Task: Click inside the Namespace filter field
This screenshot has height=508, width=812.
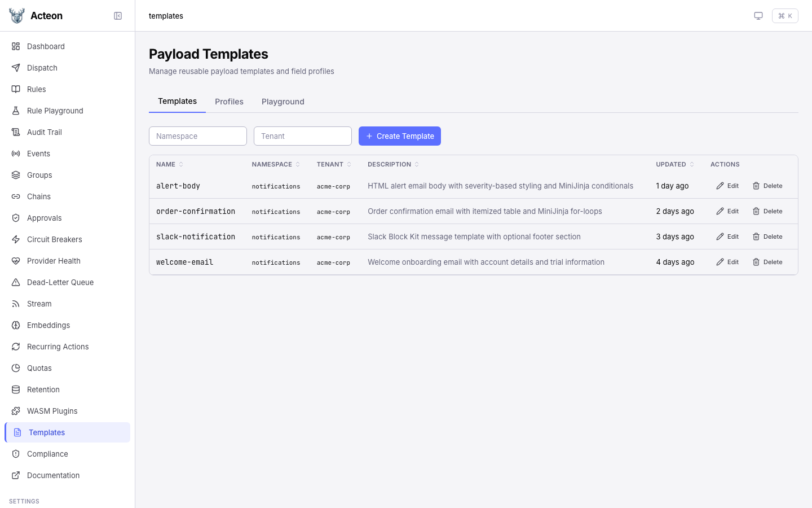Action: 198,136
